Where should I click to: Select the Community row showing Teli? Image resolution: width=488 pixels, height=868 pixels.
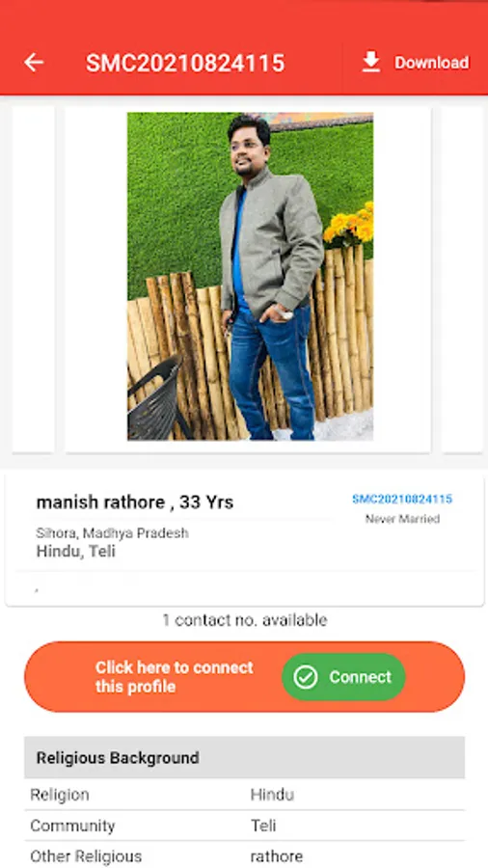[244, 826]
